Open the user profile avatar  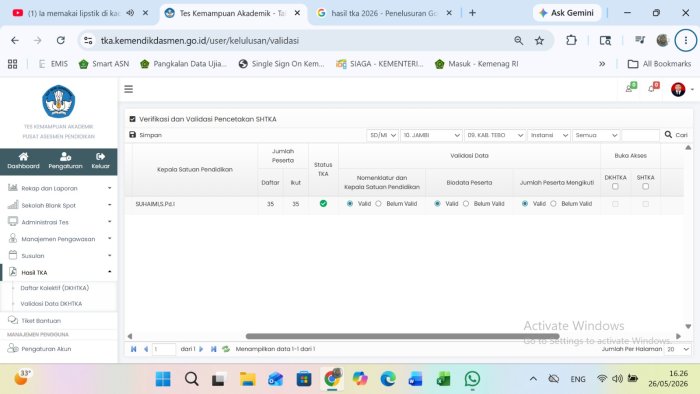click(x=678, y=90)
